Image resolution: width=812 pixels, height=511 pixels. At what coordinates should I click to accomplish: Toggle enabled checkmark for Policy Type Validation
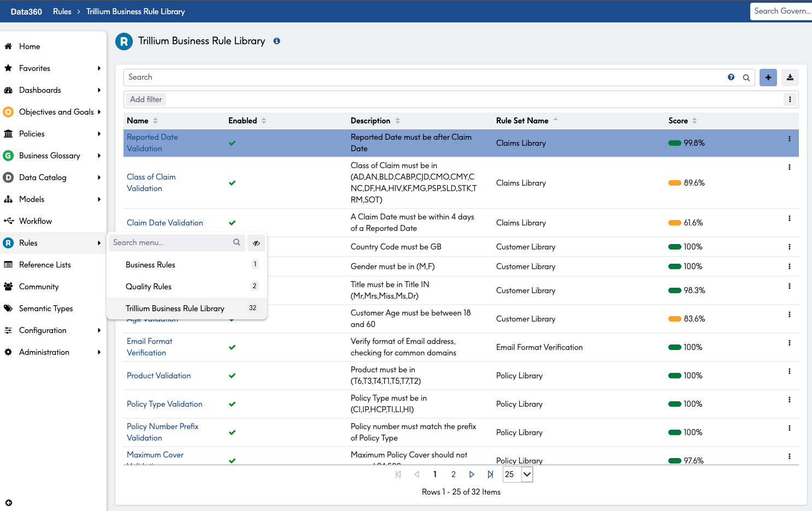click(232, 404)
